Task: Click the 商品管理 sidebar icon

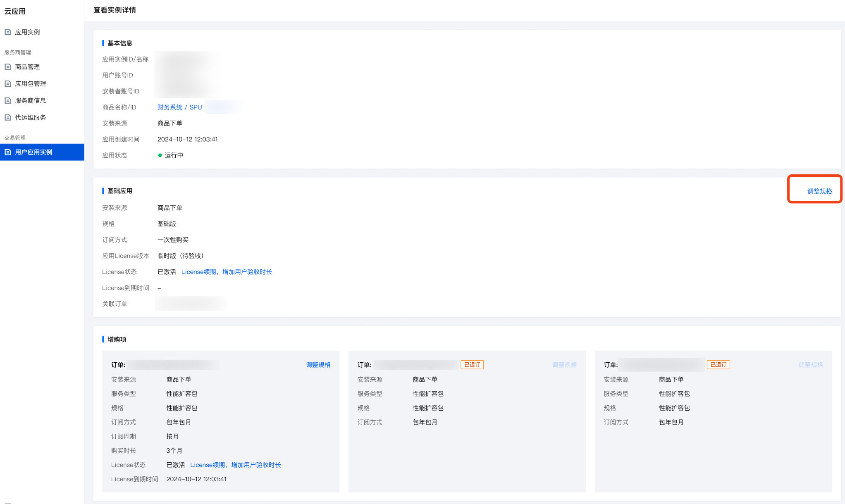Action: [8, 67]
